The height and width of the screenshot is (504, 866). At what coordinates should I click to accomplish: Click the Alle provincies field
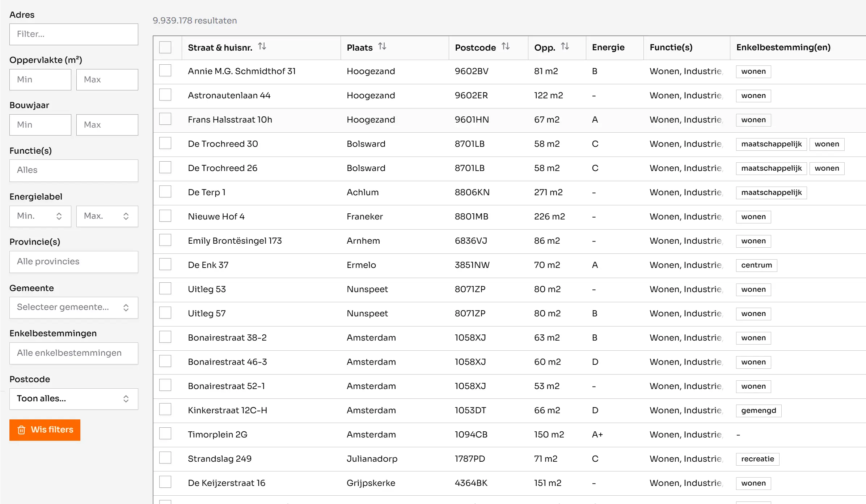pyautogui.click(x=73, y=261)
